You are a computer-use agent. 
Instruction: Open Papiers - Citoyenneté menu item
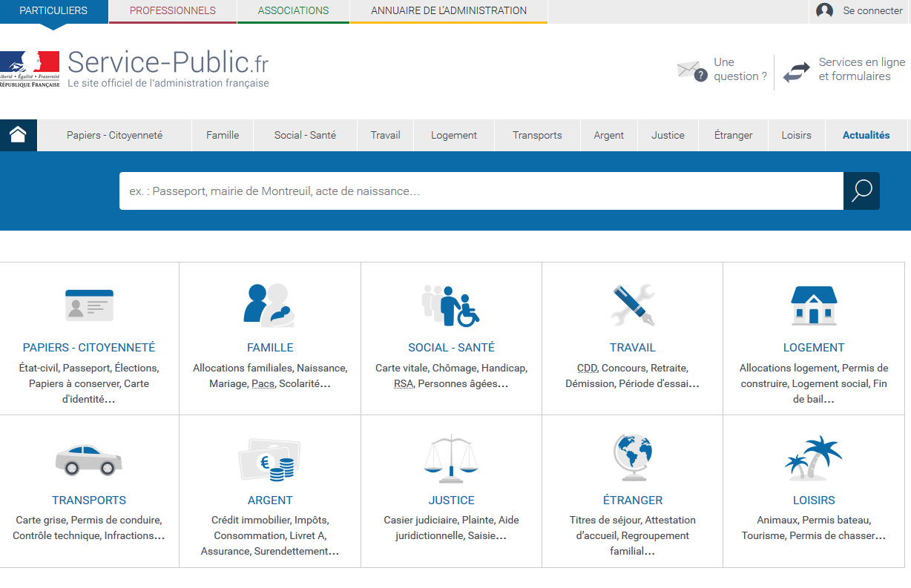tap(114, 135)
